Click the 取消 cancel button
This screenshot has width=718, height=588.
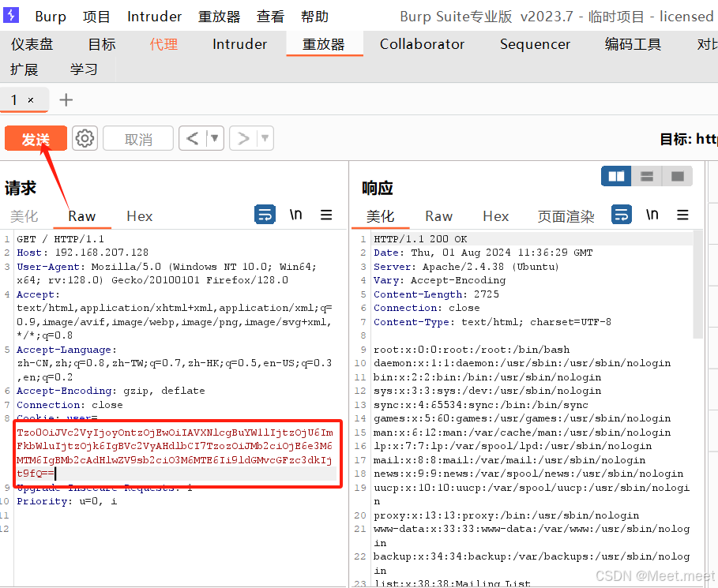click(138, 138)
